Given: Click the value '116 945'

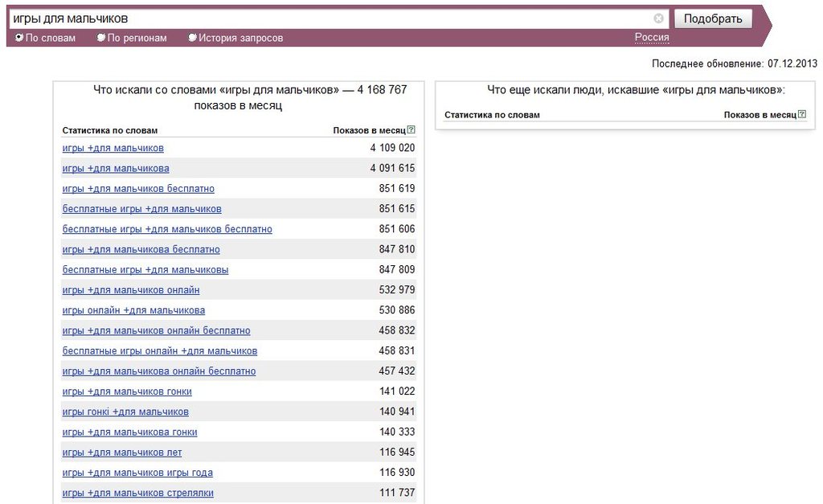Looking at the screenshot, I should (x=397, y=452).
